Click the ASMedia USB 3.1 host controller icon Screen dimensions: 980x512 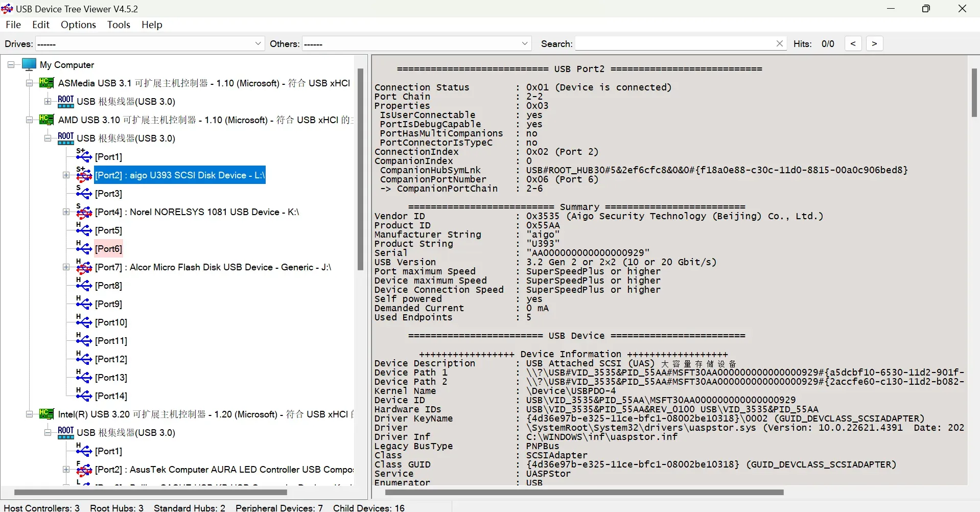tap(46, 83)
